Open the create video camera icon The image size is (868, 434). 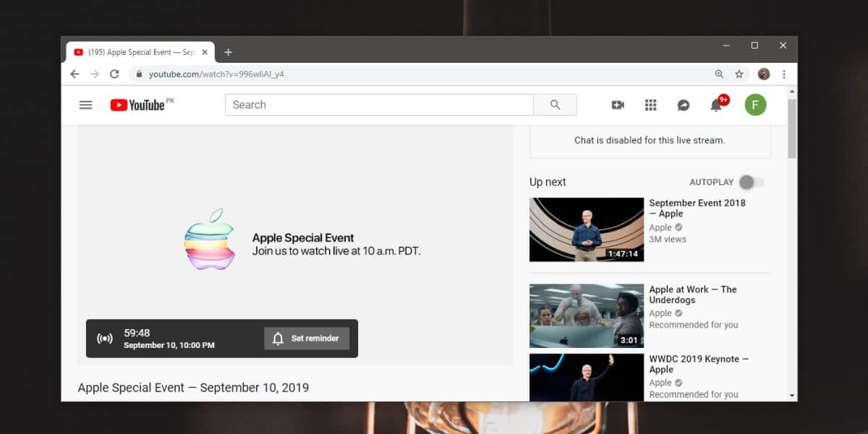pyautogui.click(x=618, y=105)
